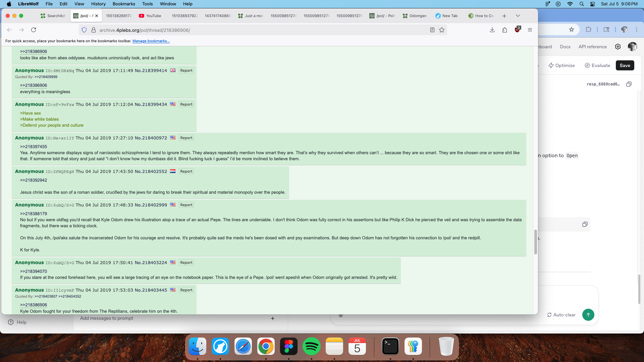List all tabs via chevron

[518, 16]
